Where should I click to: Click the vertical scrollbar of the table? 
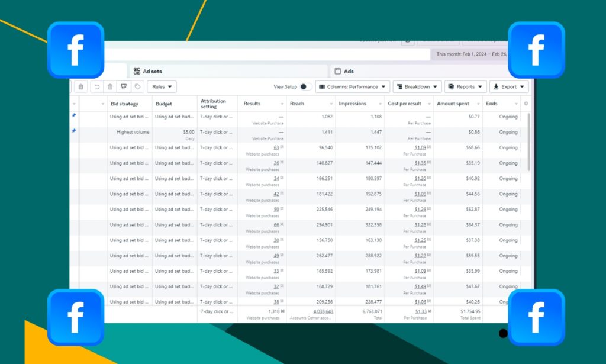528,142
